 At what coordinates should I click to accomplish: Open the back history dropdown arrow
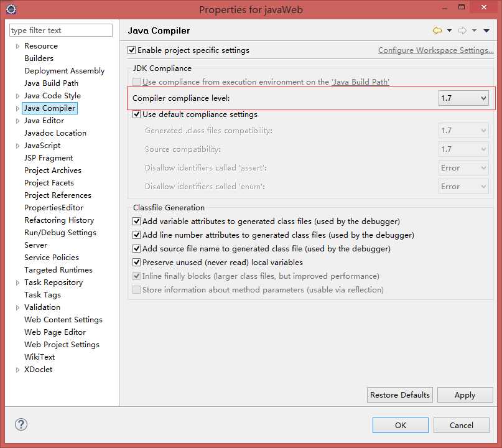pyautogui.click(x=450, y=30)
